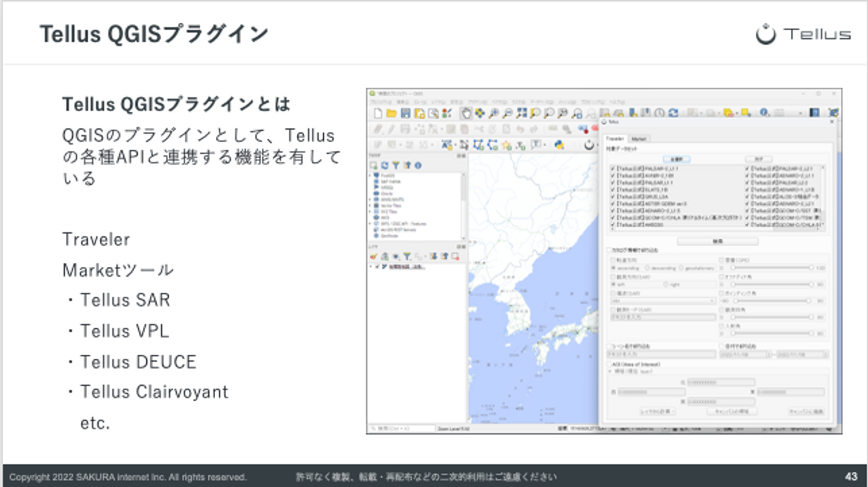868x487 pixels.
Task: Go back to the last zoom extent
Action: (x=577, y=114)
